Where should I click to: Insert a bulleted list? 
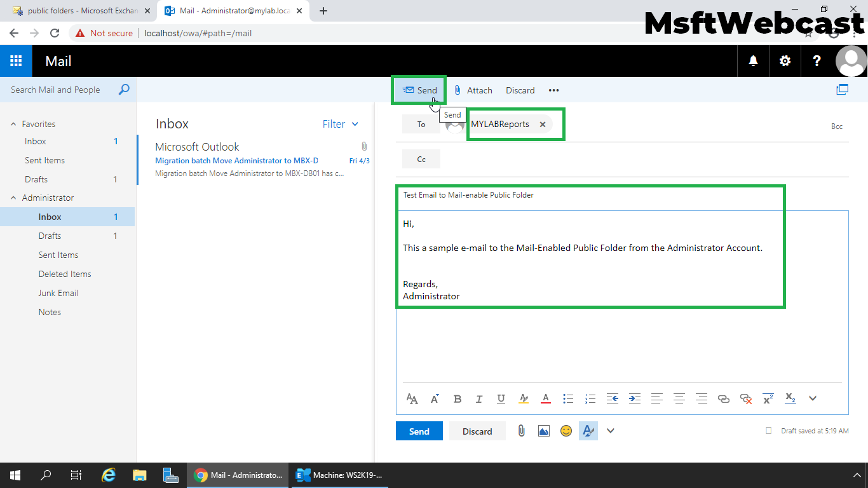pos(568,398)
